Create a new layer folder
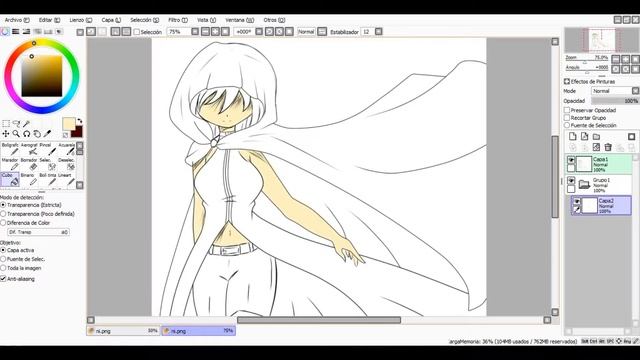 click(x=596, y=137)
